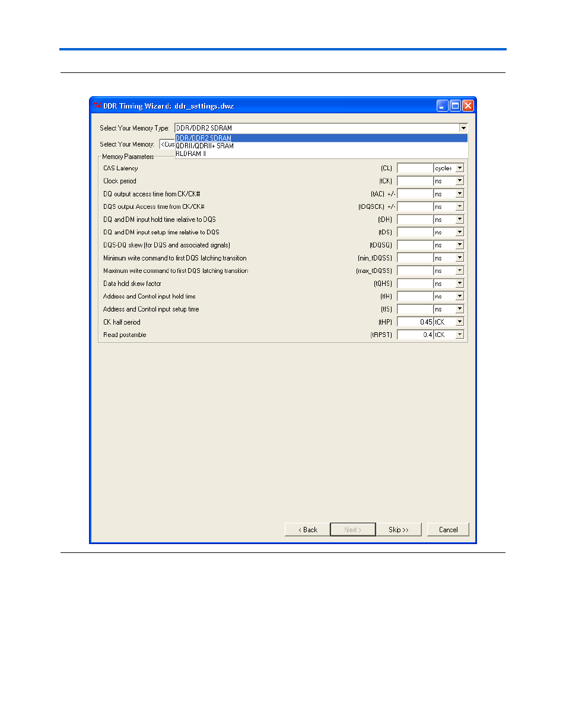Click the tDH hold time input field
Viewport: 566px width, 728px height.
(415, 220)
